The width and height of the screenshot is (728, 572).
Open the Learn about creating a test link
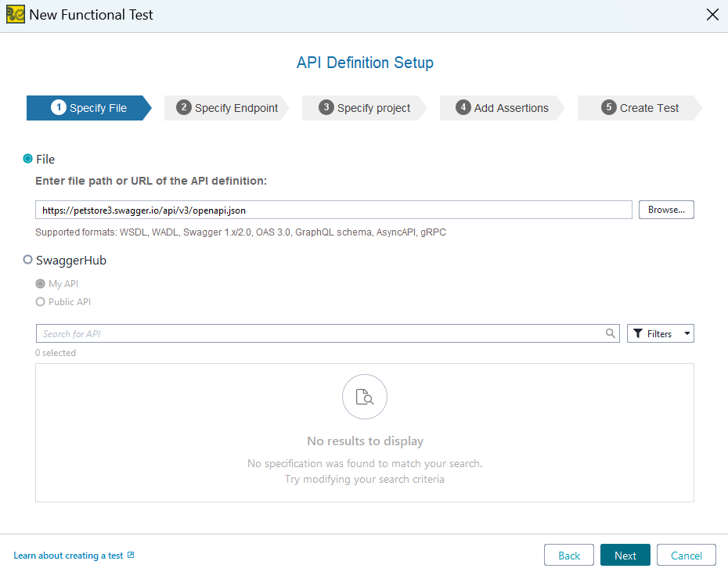pyautogui.click(x=69, y=555)
